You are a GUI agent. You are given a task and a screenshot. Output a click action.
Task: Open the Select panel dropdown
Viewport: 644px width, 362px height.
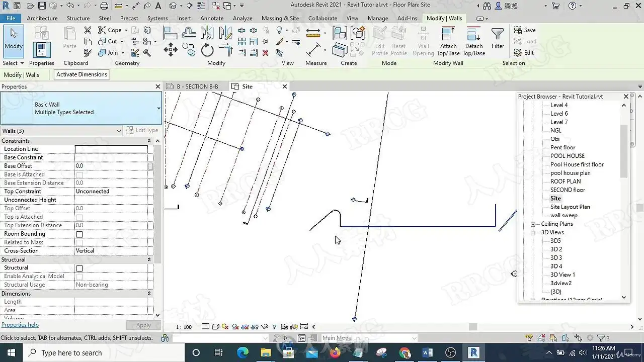click(x=14, y=63)
